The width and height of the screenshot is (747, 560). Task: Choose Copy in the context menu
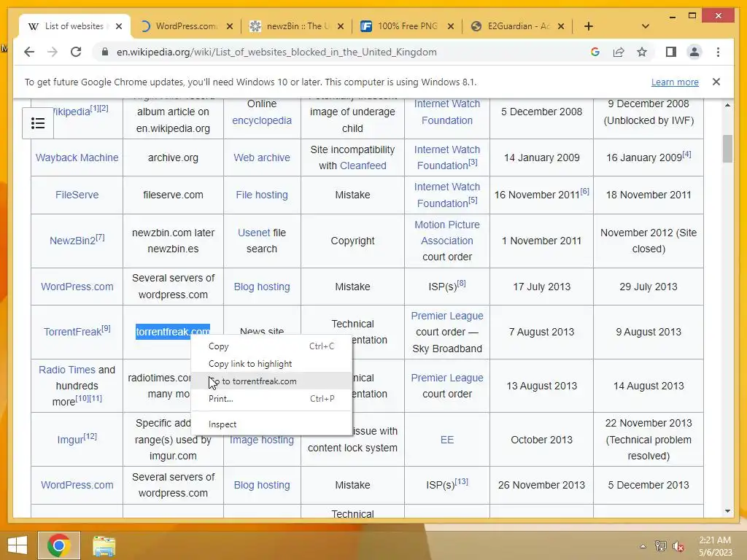pyautogui.click(x=271, y=346)
